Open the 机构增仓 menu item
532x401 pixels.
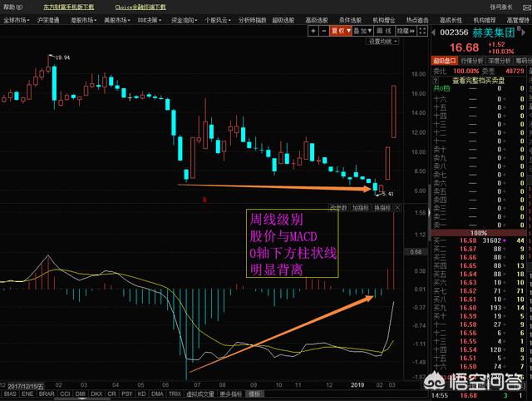(x=384, y=20)
